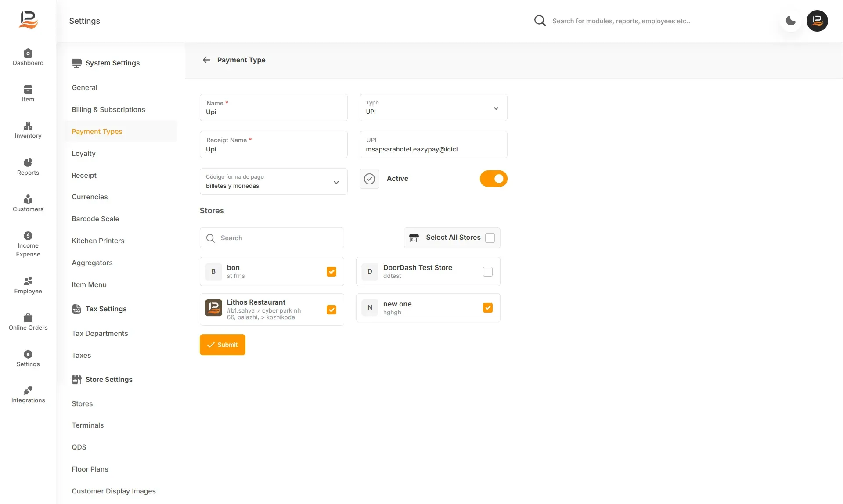Click the circled checkmark icon beside Active
843x504 pixels.
369,179
